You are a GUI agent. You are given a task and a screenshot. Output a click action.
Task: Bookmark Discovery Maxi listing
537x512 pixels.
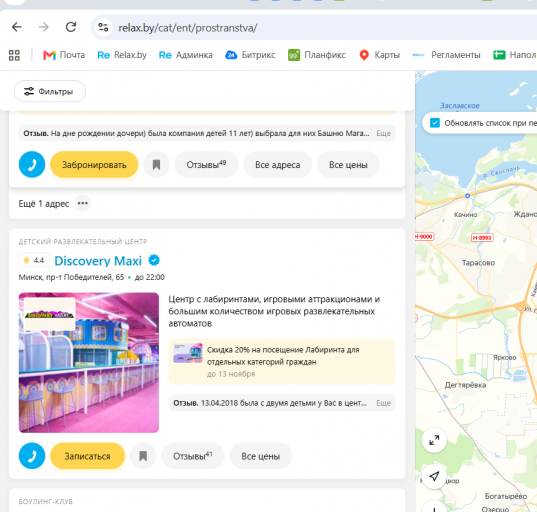point(143,456)
